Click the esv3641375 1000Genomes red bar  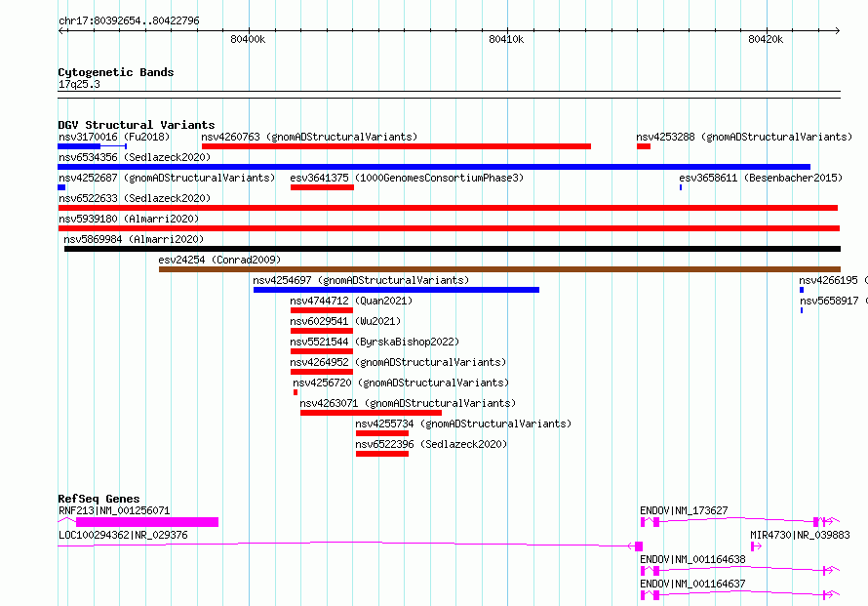pyautogui.click(x=322, y=187)
